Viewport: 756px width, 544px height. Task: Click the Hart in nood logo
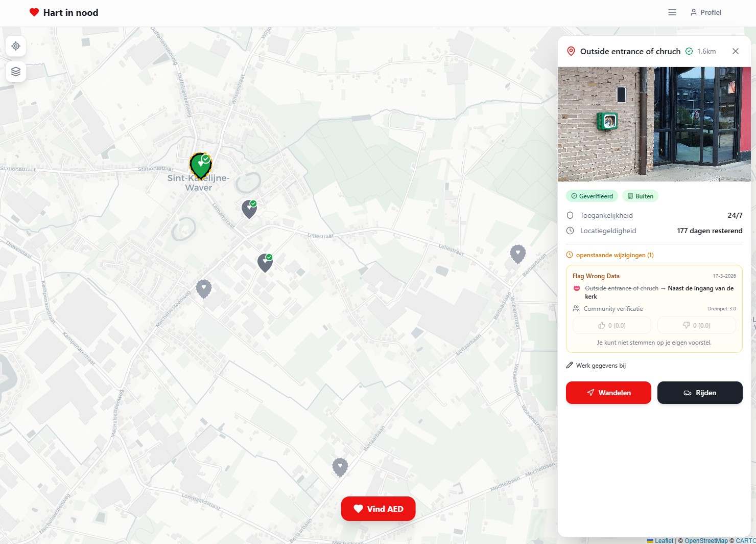[x=64, y=12]
